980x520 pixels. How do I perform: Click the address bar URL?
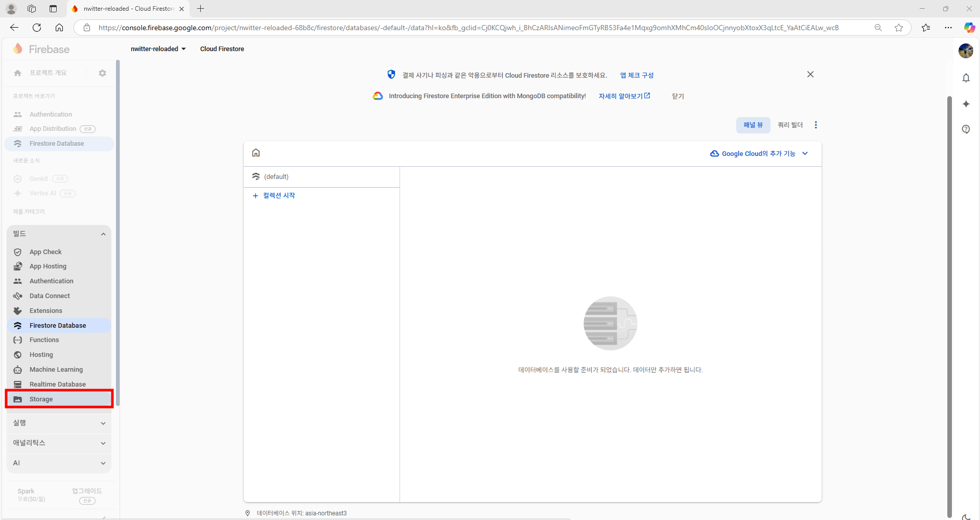[x=468, y=28]
